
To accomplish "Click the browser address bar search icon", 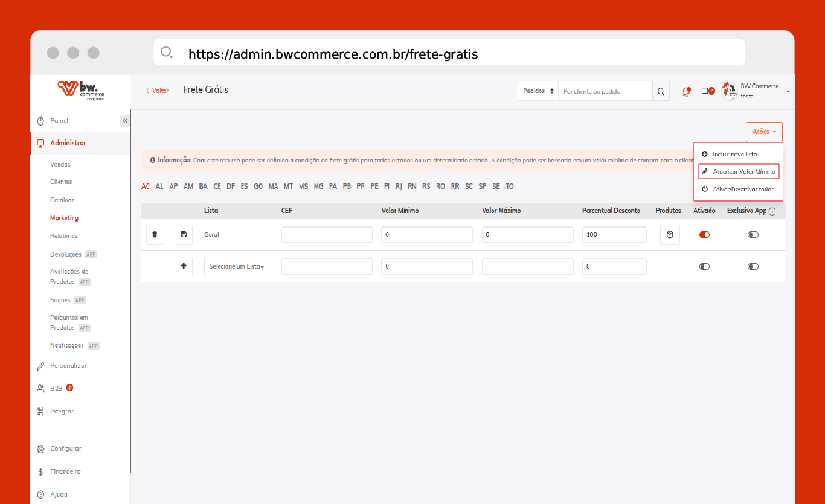I will tap(167, 53).
